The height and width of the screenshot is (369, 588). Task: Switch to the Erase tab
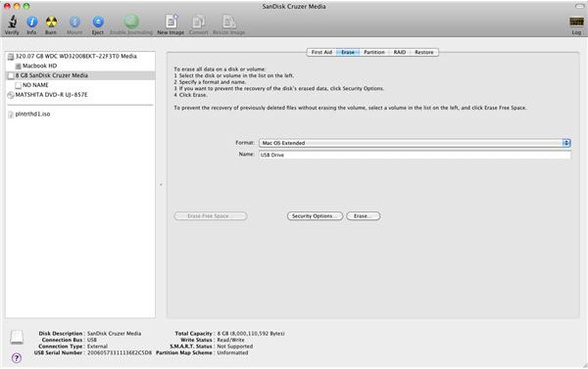point(348,53)
